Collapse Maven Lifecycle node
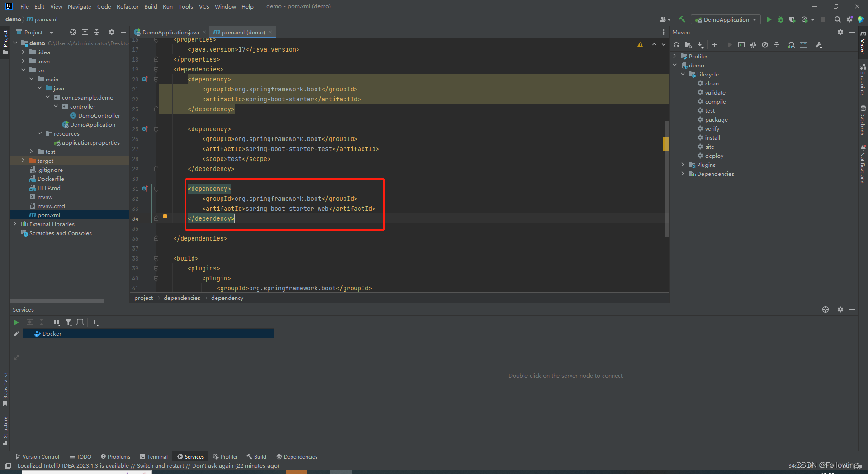The image size is (868, 474). (x=683, y=74)
